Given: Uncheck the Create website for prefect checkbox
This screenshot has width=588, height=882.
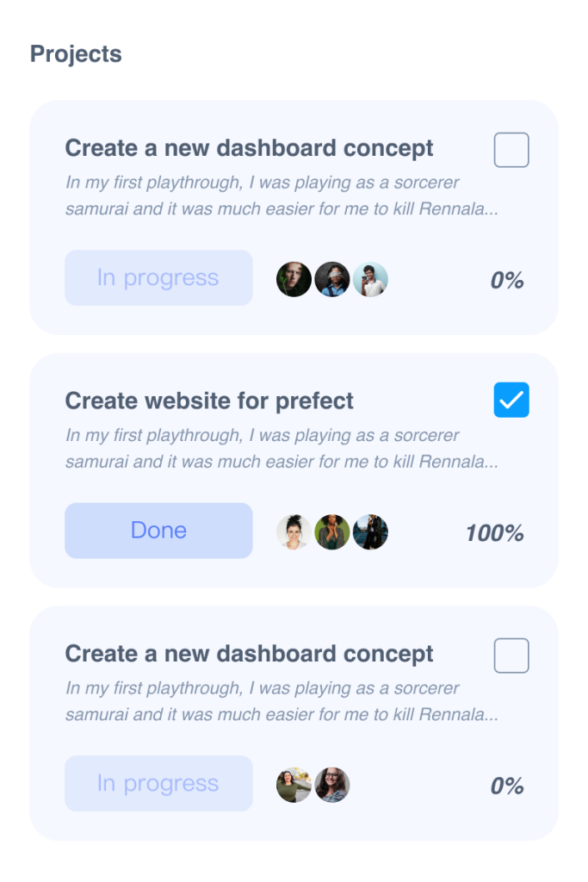Looking at the screenshot, I should tap(511, 400).
